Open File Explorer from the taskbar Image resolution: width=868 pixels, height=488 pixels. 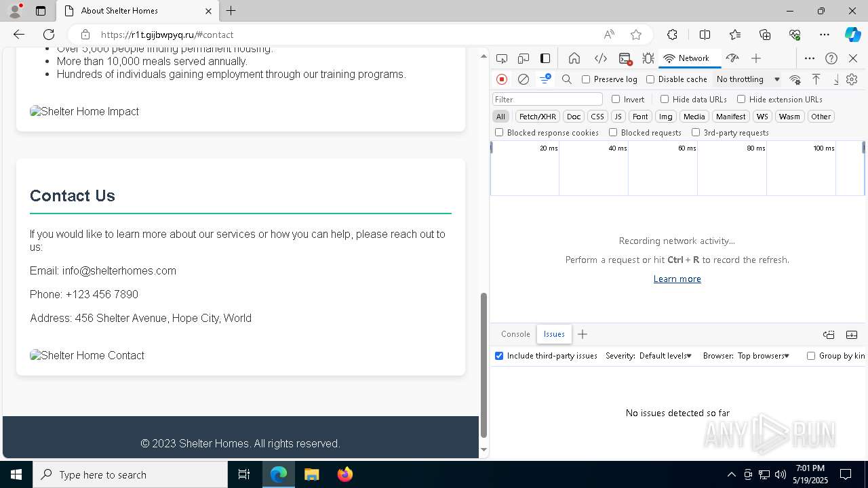[312, 474]
